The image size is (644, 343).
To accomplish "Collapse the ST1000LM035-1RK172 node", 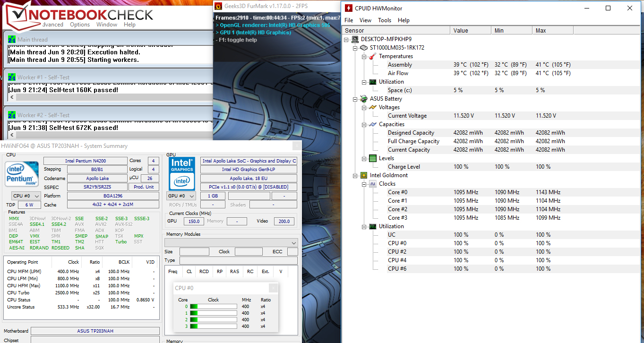I will (355, 48).
